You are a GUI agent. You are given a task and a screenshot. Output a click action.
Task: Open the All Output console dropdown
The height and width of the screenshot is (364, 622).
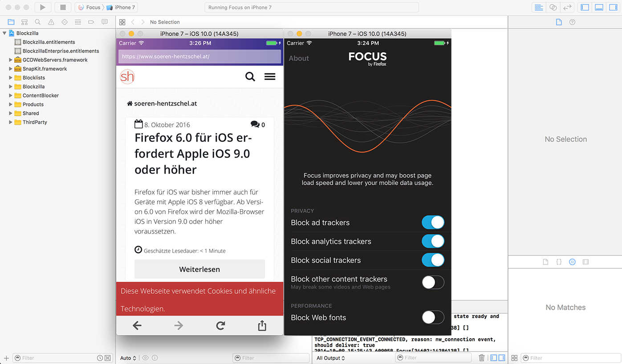[331, 358]
